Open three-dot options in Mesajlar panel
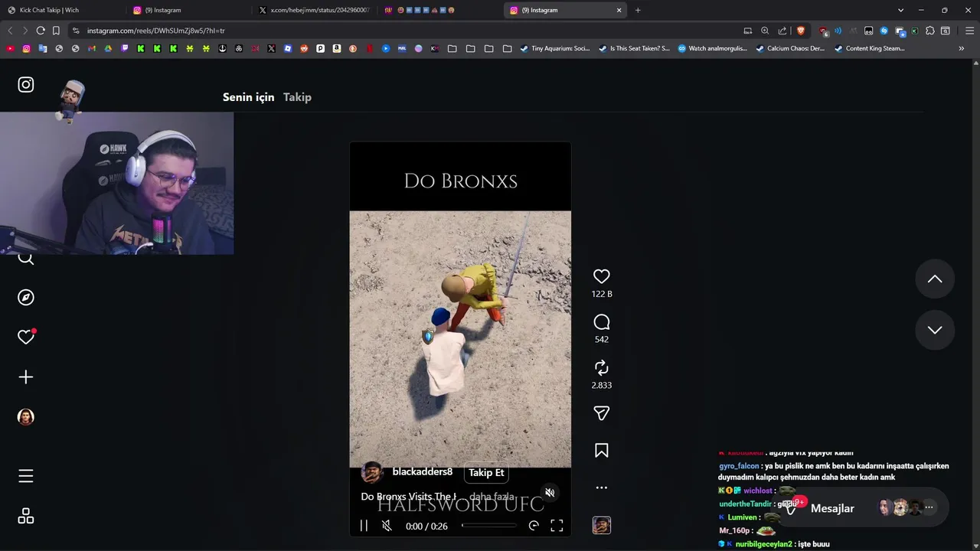Screen dimensions: 980x551 (929, 507)
